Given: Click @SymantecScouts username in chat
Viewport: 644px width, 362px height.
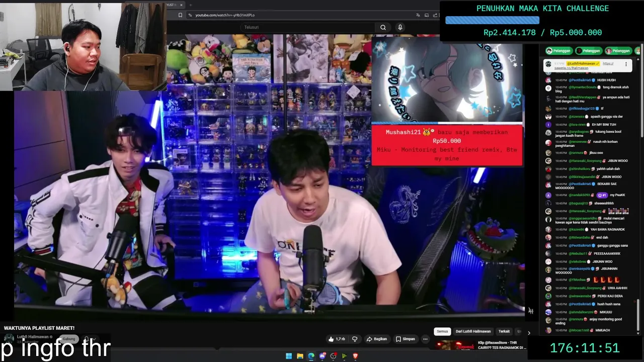Looking at the screenshot, I should click(x=583, y=87).
